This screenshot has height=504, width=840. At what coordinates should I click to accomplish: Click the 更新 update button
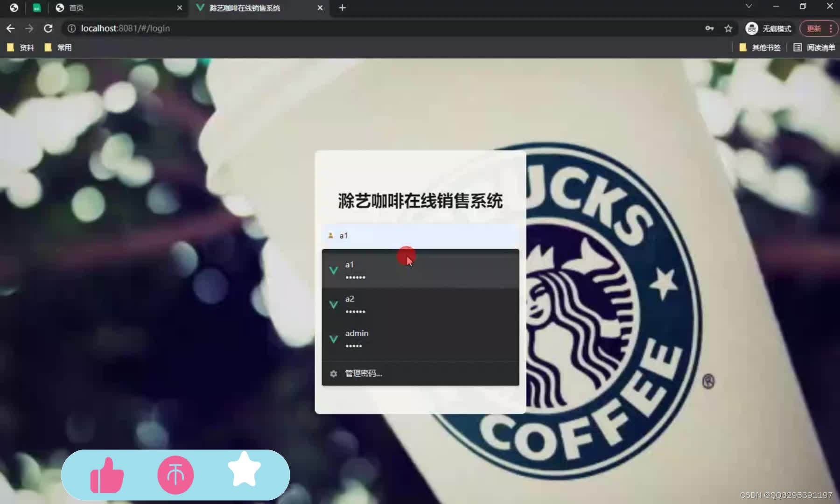click(x=814, y=28)
